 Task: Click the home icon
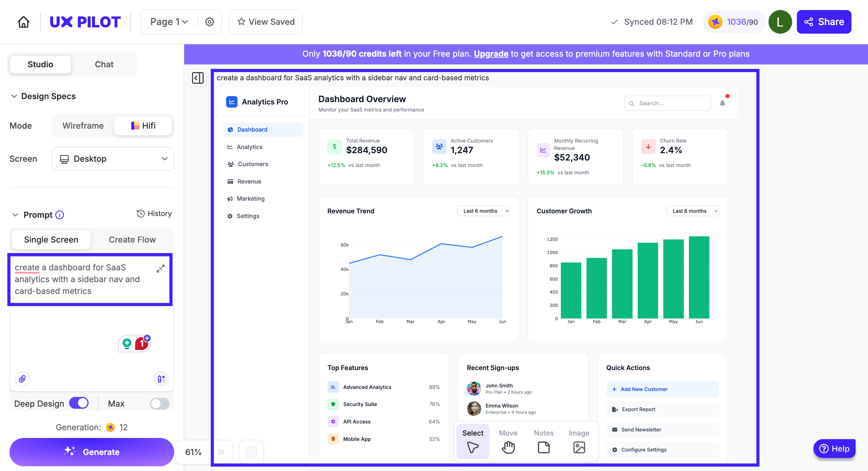(x=24, y=22)
